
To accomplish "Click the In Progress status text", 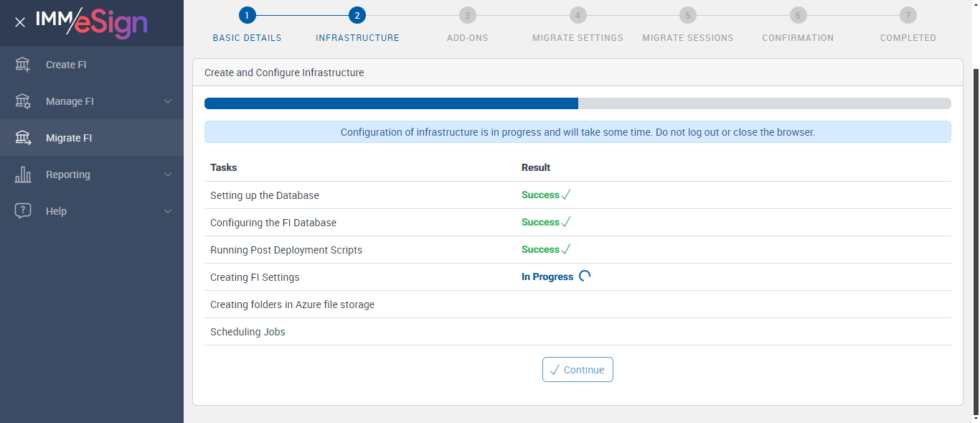I will coord(547,276).
